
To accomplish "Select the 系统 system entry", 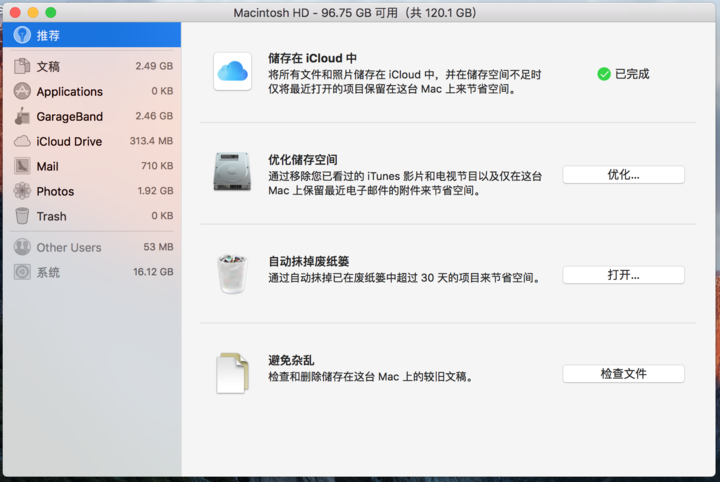I will tap(92, 272).
